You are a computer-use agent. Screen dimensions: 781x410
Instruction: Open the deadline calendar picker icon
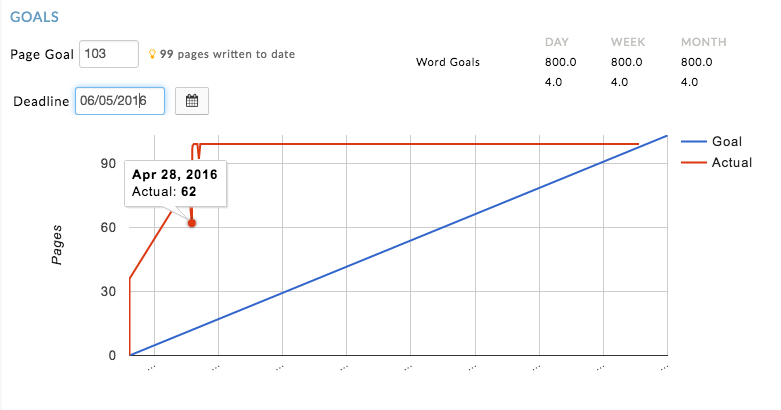click(192, 101)
